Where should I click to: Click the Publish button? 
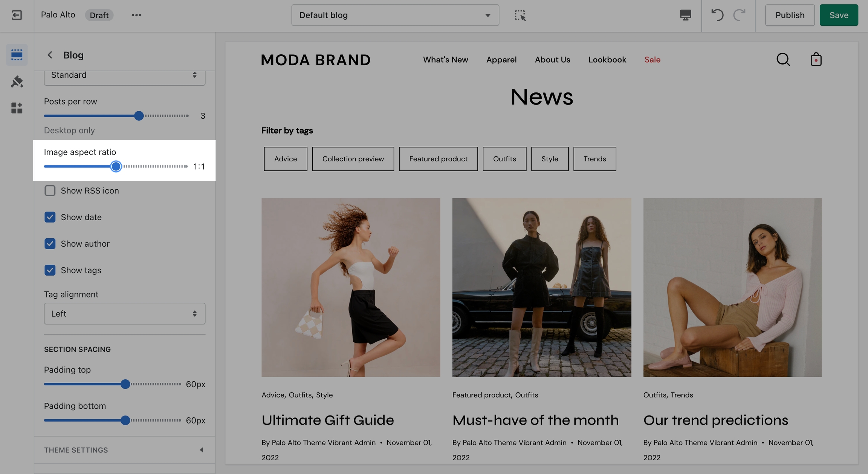pos(790,15)
